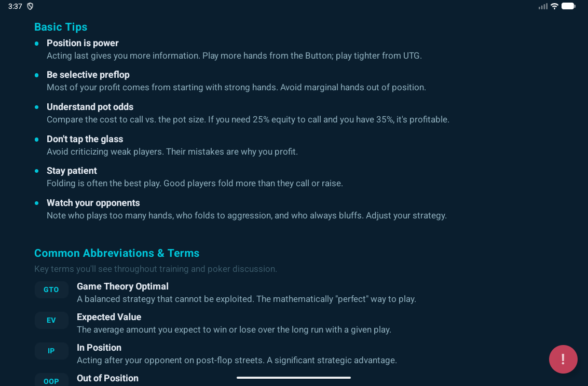The image size is (588, 386).
Task: Select the 'Be selective preflop' tip
Action: 88,75
